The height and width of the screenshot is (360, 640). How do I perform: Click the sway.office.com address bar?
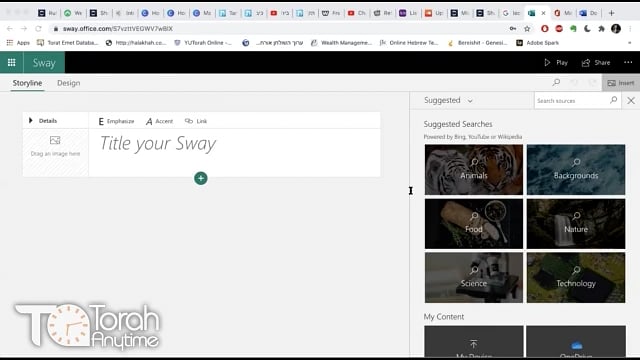tap(118, 29)
